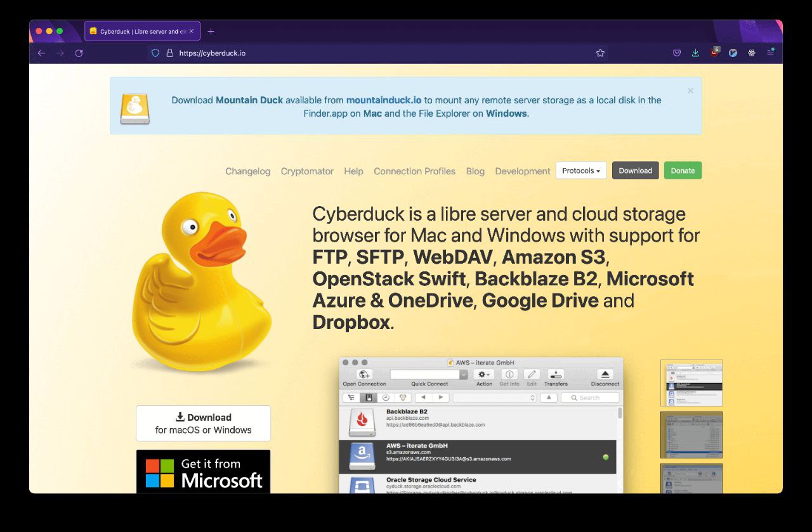Select the second highlighted screenshot thumbnail
The height and width of the screenshot is (532, 812).
[691, 435]
